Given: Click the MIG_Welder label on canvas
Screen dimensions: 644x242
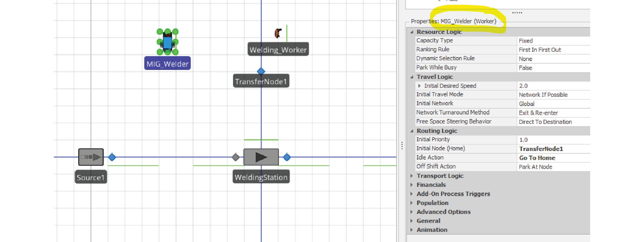Looking at the screenshot, I should point(167,64).
